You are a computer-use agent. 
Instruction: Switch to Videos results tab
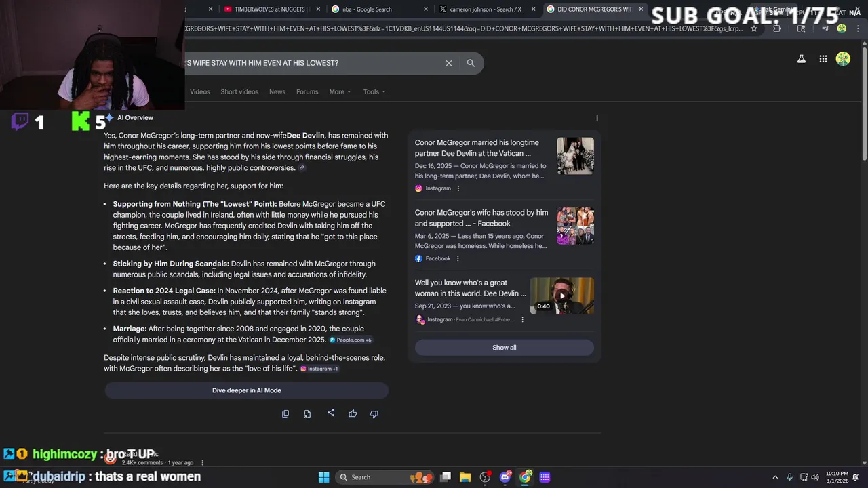pyautogui.click(x=200, y=91)
